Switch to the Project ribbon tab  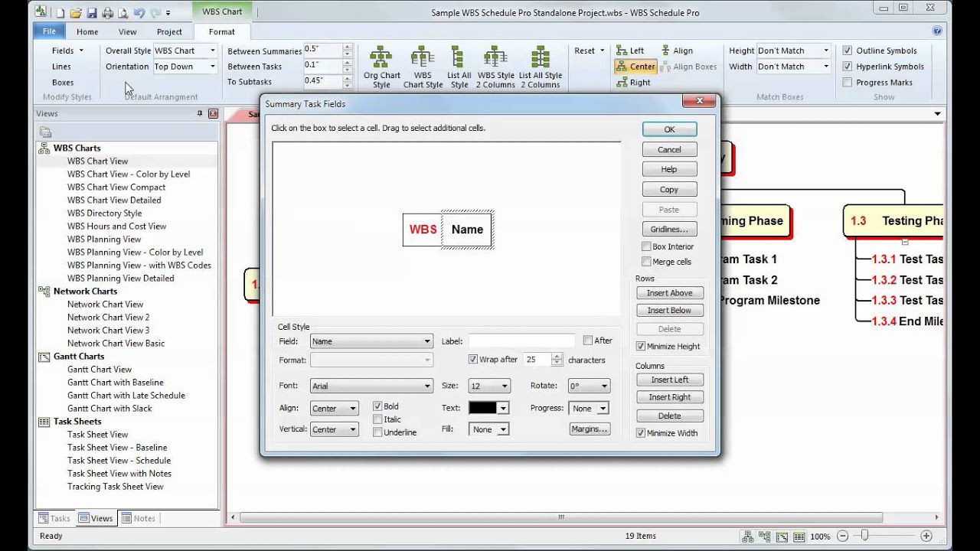click(x=169, y=31)
